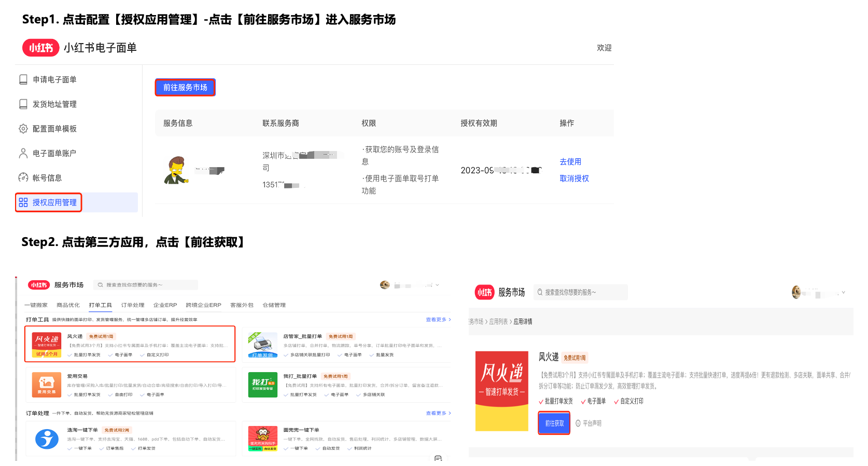This screenshot has height=466, width=868.
Task: Click the 欢迎 text in the page header
Action: click(x=604, y=48)
